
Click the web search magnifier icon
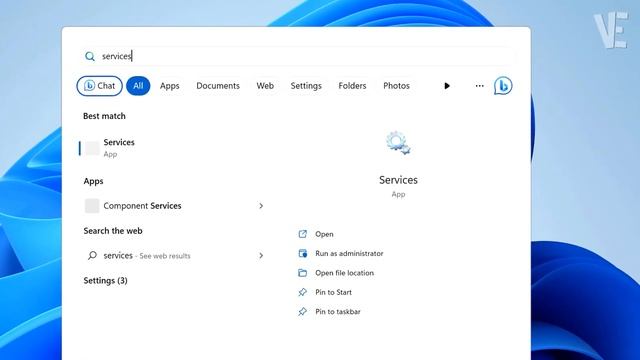click(x=92, y=256)
